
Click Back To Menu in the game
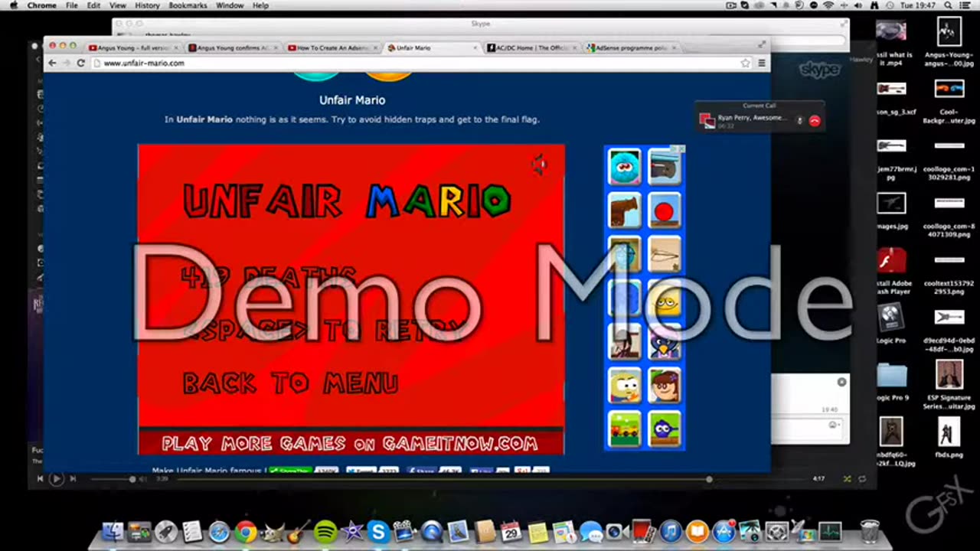291,383
